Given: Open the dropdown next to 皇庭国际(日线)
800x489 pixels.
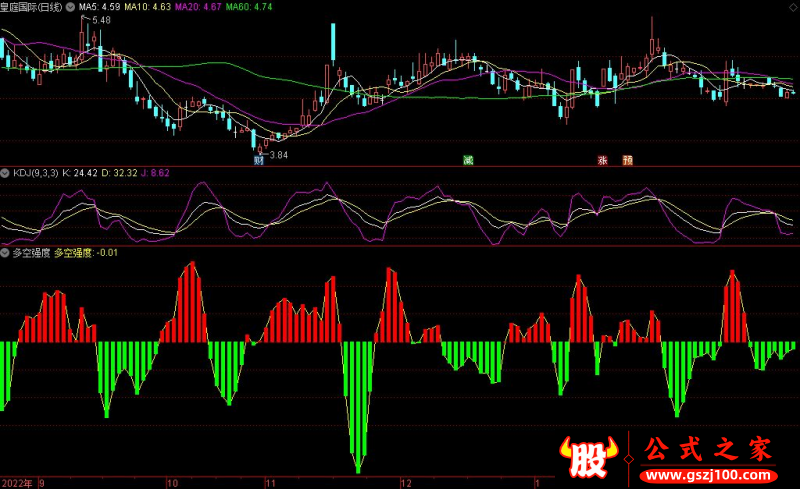Looking at the screenshot, I should (70, 7).
